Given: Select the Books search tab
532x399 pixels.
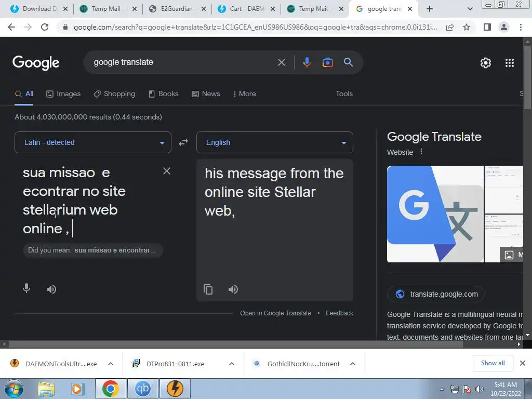Looking at the screenshot, I should click(164, 94).
